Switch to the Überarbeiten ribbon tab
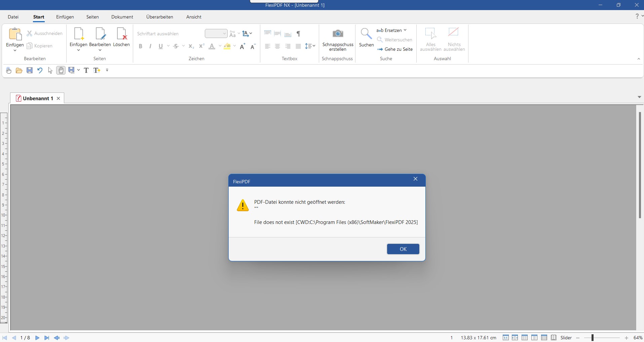The image size is (644, 342). pyautogui.click(x=160, y=17)
